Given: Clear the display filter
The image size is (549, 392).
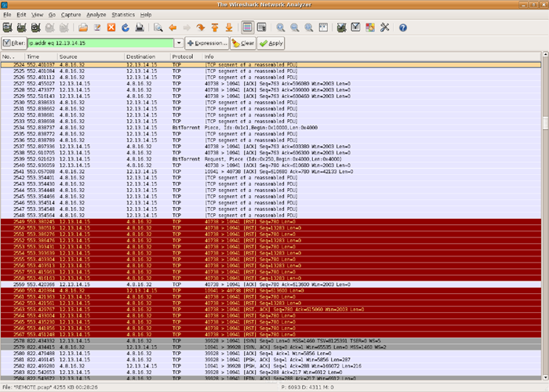Looking at the screenshot, I should 243,43.
